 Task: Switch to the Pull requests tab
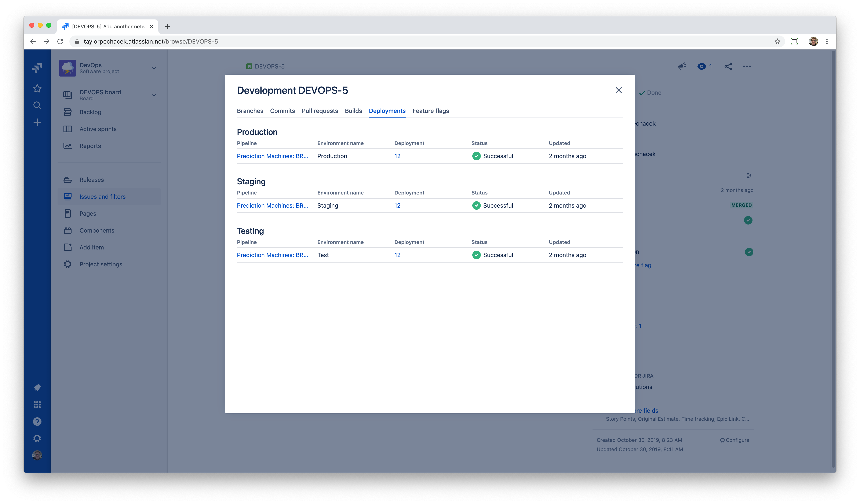[x=319, y=111]
